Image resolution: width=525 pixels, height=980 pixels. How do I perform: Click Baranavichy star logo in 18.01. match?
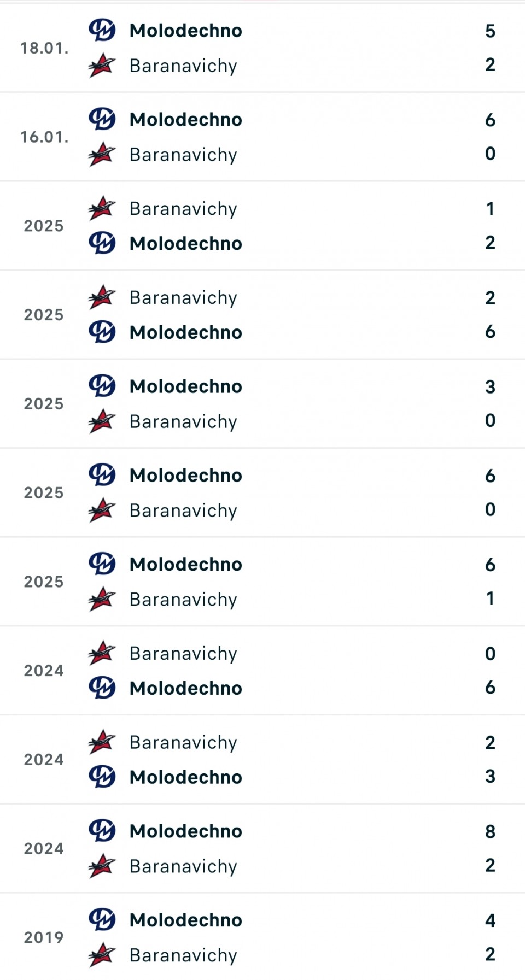(x=102, y=65)
